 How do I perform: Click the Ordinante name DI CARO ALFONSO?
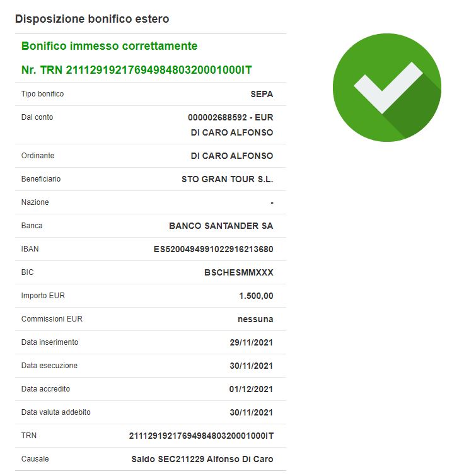click(232, 156)
